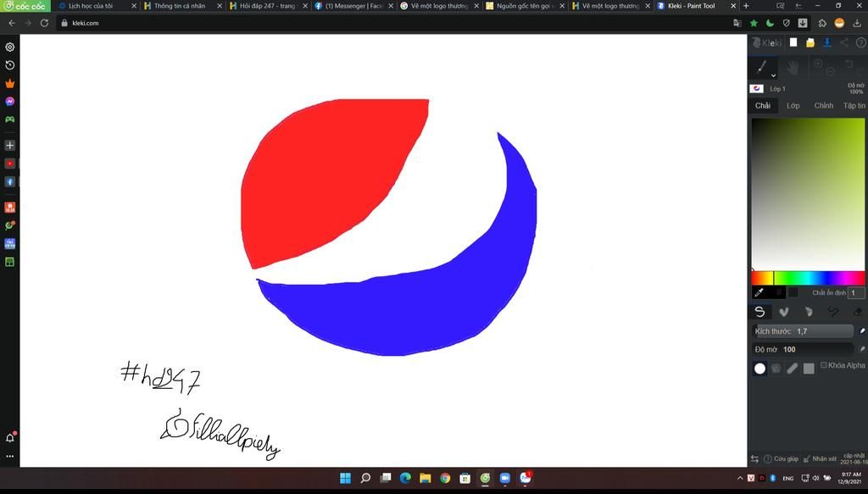The height and width of the screenshot is (494, 868).
Task: Open a new browser tab
Action: click(746, 6)
